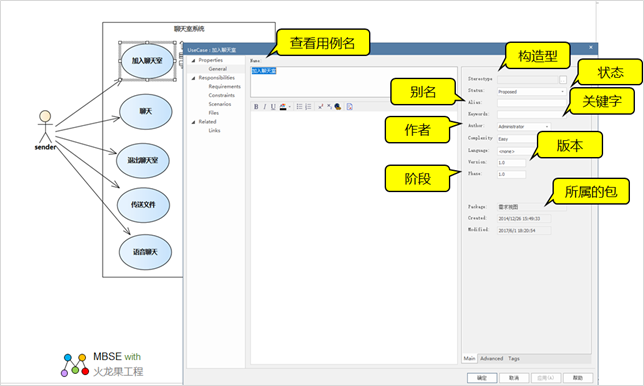Click the hyperlink globe icon

pos(338,107)
